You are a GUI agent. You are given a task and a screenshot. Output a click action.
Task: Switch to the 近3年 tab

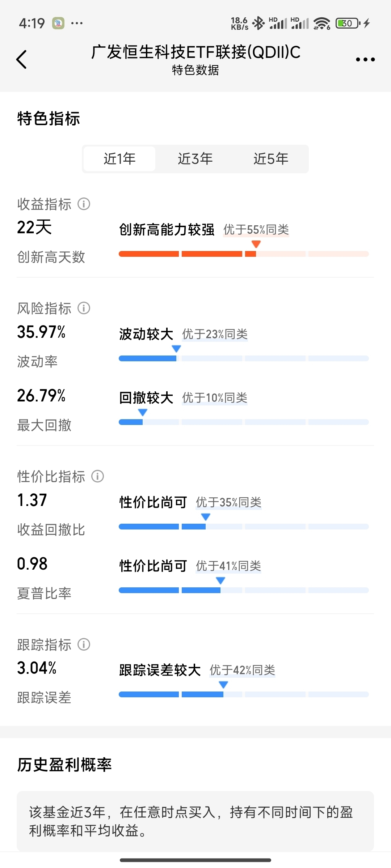(195, 159)
